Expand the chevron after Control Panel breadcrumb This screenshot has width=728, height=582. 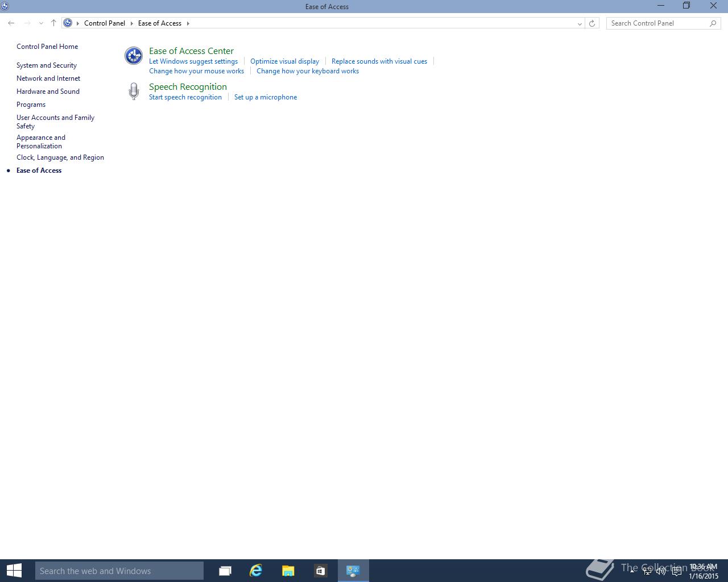[x=132, y=23]
